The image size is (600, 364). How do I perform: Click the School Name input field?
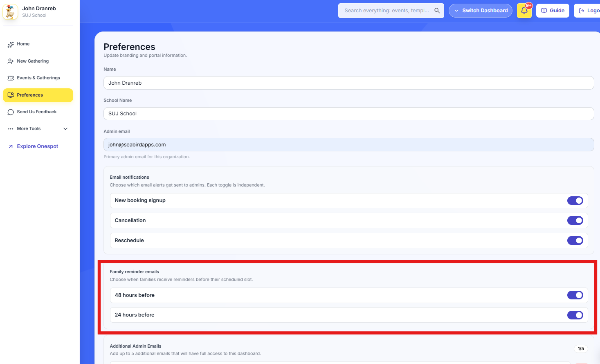(x=348, y=114)
